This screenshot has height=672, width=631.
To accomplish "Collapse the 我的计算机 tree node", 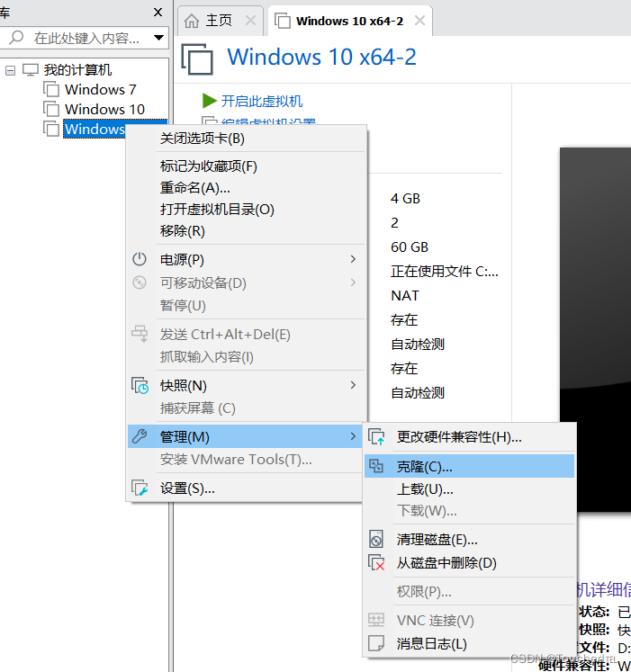I will click(10, 70).
